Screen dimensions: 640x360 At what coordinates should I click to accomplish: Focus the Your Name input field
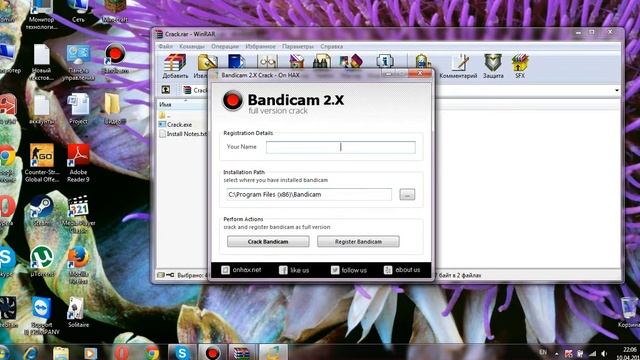pos(341,147)
